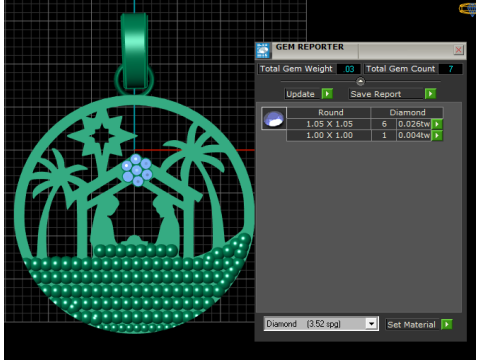Viewport: 480px width, 360px height.
Task: Click the green arrow next to Update
Action: coord(327,94)
